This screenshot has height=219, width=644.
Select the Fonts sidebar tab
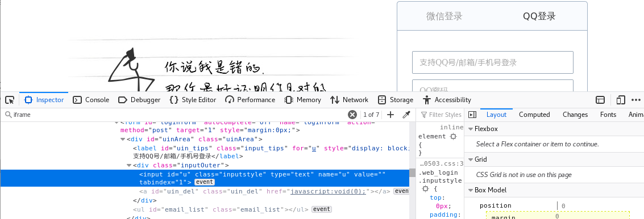point(608,115)
